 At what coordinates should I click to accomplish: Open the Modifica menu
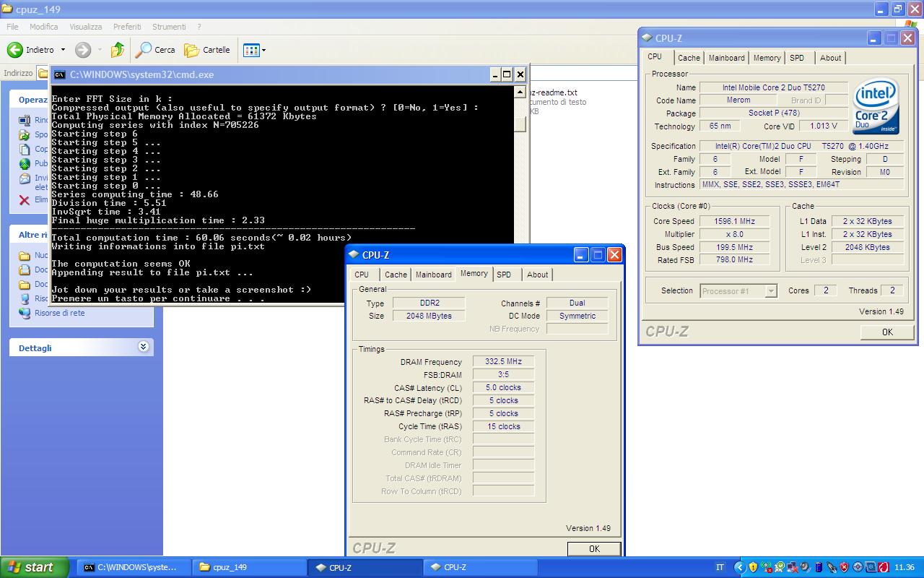(x=44, y=27)
